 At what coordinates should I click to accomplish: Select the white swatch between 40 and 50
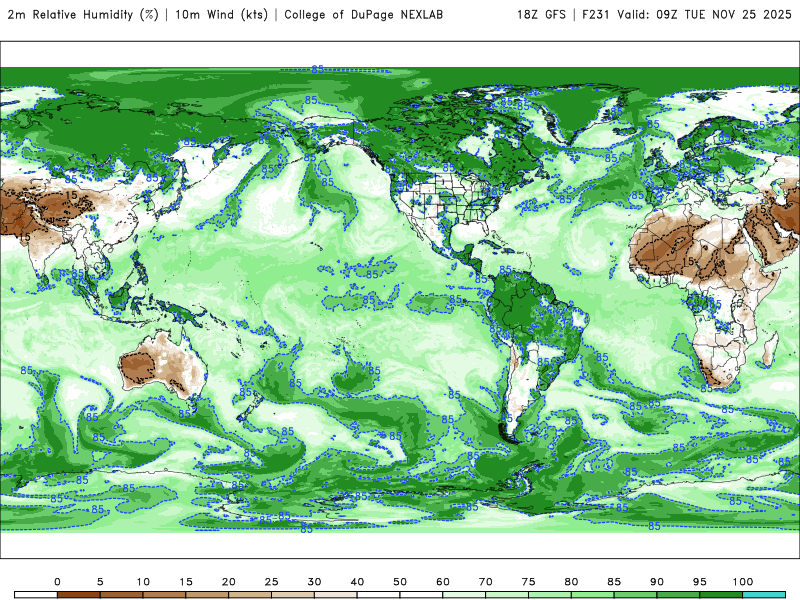click(x=379, y=595)
